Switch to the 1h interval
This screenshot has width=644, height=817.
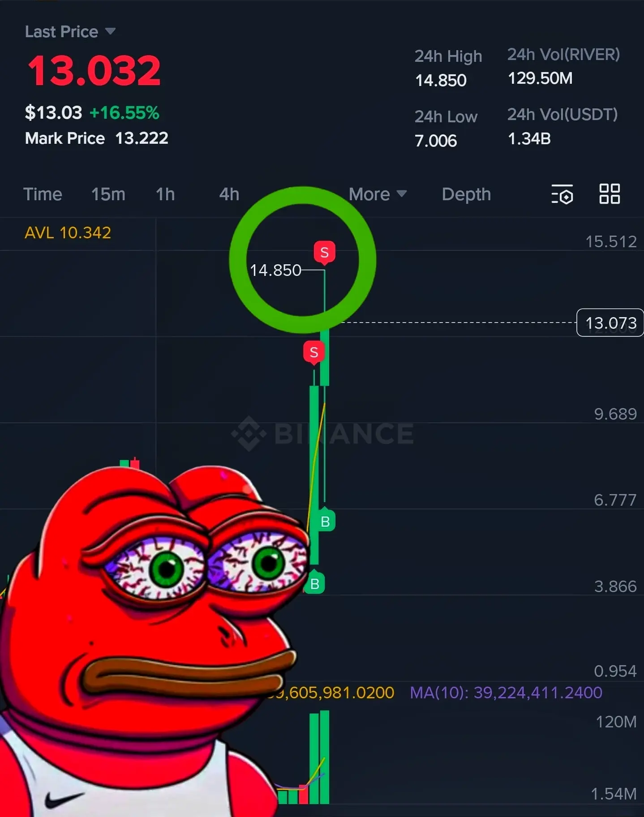[x=165, y=194]
